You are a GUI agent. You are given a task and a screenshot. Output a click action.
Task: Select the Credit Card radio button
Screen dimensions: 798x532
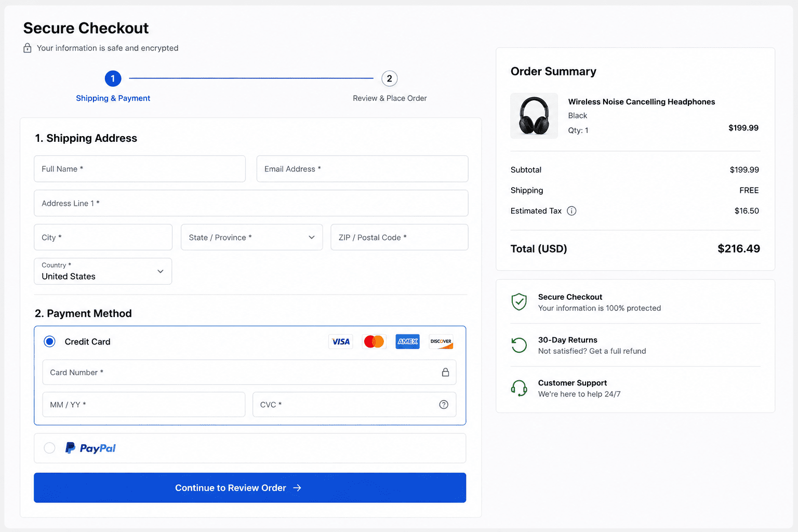[49, 341]
